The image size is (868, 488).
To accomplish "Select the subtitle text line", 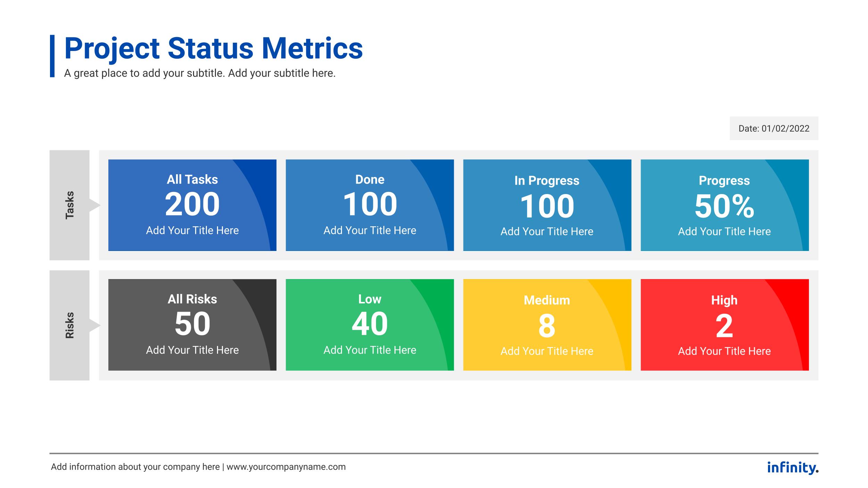I will 200,73.
